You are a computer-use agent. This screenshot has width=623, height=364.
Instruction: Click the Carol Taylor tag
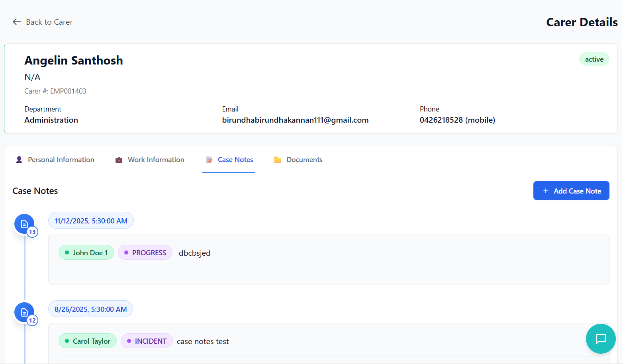click(88, 341)
